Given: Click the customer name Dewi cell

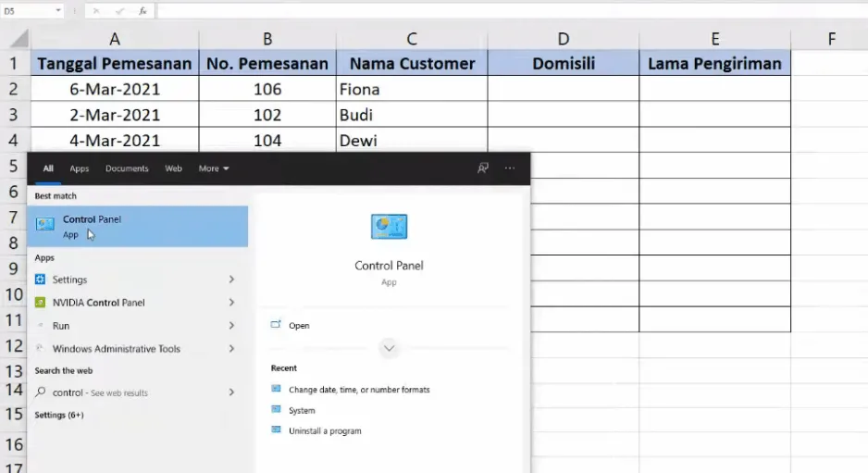Looking at the screenshot, I should coord(412,140).
